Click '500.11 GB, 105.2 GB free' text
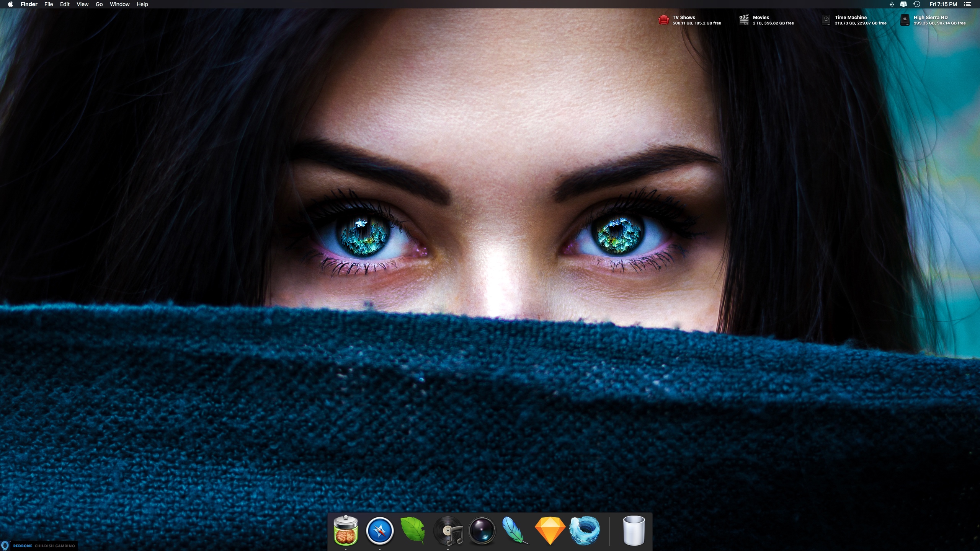 point(697,23)
